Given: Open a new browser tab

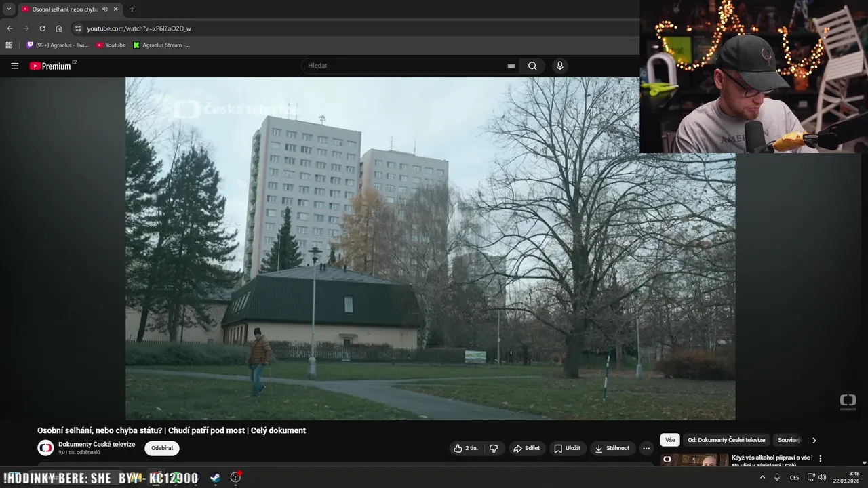Looking at the screenshot, I should (x=132, y=9).
